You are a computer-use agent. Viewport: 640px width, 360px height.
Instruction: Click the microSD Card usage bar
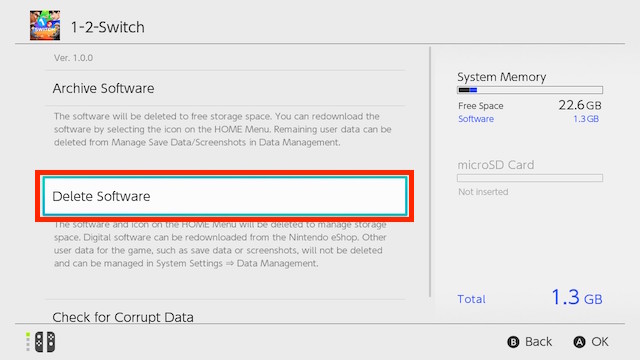(530, 178)
